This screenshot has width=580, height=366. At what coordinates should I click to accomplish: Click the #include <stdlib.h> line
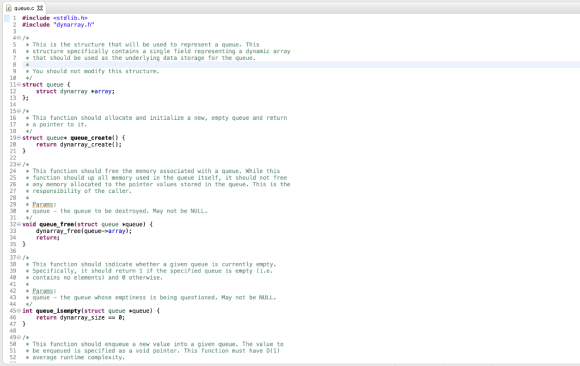[55, 18]
